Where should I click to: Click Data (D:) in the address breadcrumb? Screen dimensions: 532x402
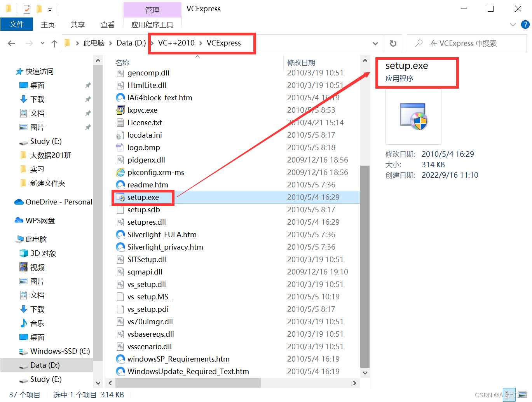(131, 43)
